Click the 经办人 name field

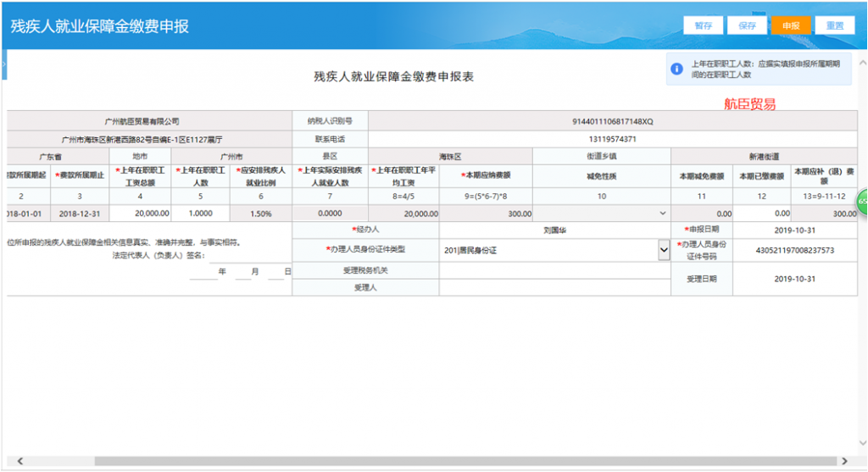(x=554, y=230)
